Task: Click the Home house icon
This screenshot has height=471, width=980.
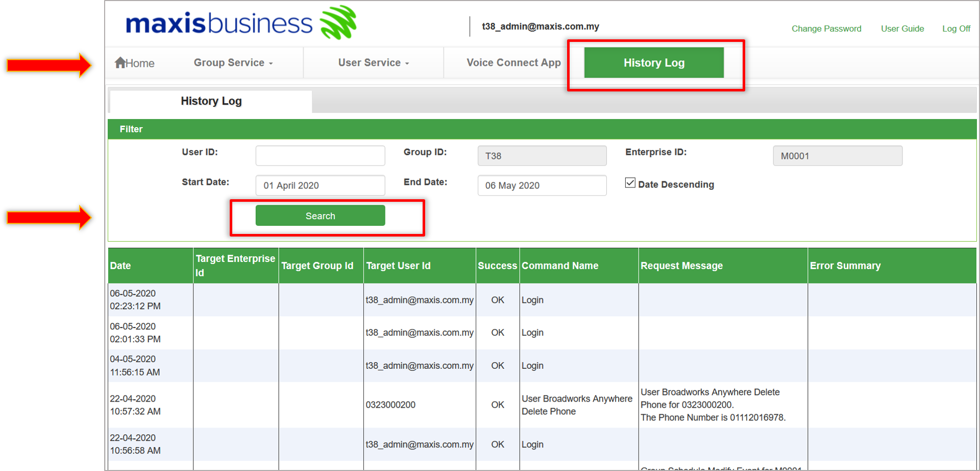Action: 120,62
